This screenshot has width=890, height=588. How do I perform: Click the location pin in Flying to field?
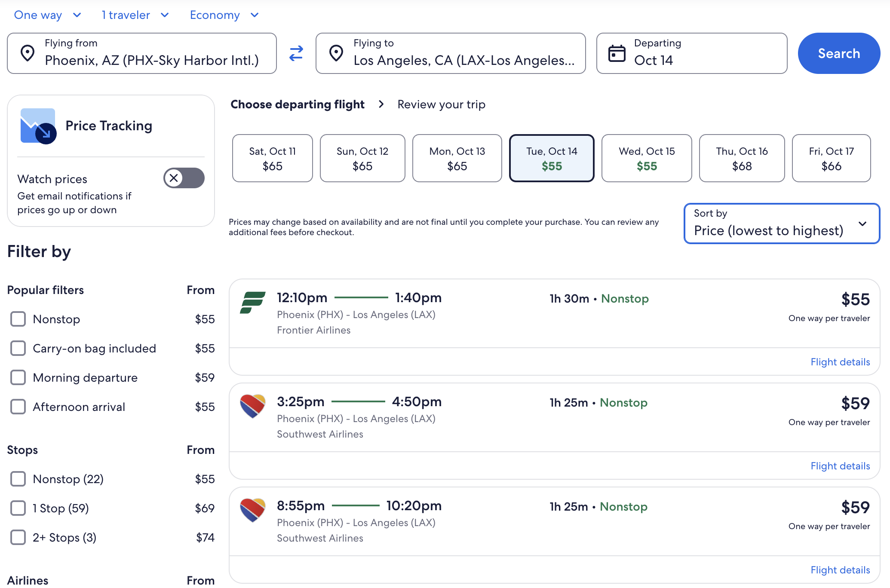coord(336,53)
